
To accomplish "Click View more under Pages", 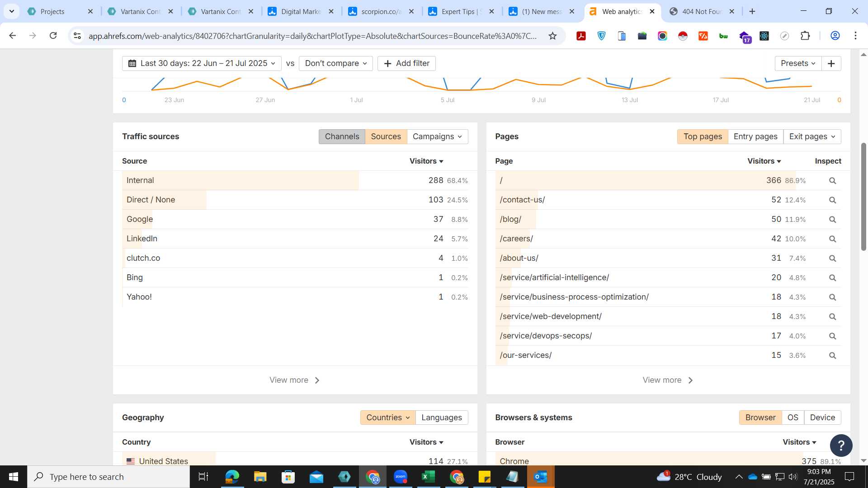I will pos(668,380).
